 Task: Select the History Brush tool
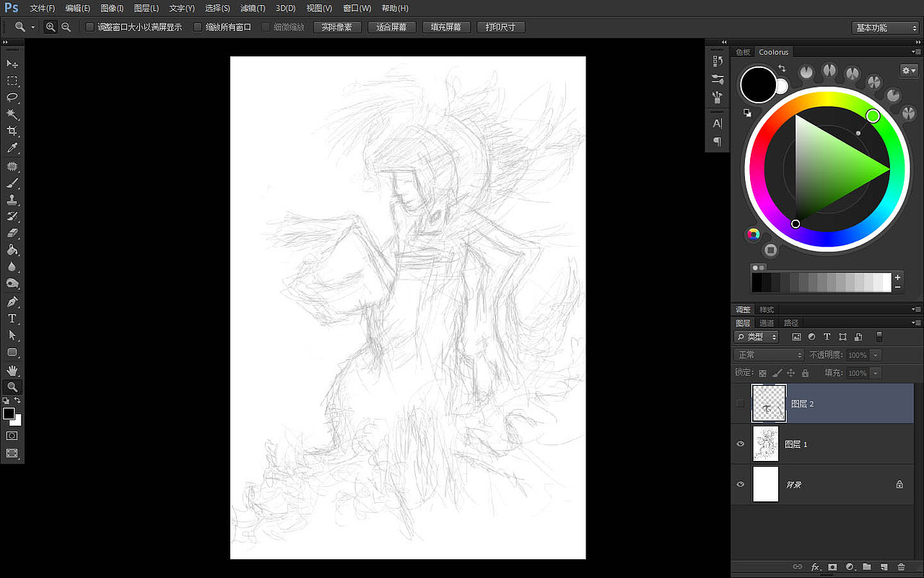click(x=12, y=216)
